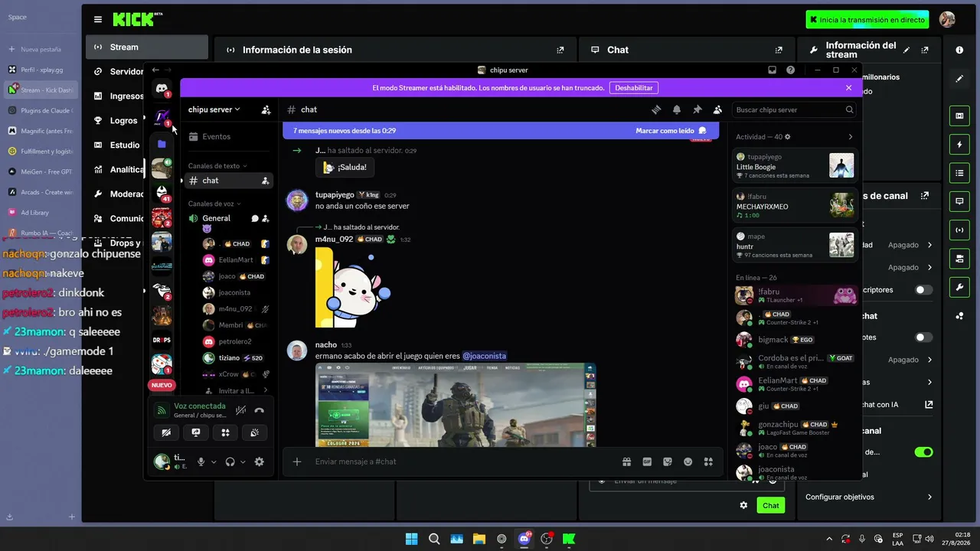Share your screen in voice panel

[196, 432]
